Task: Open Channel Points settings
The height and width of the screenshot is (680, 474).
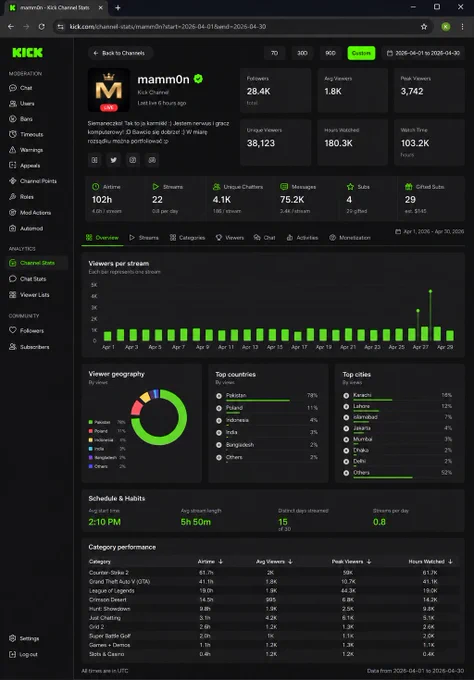Action: [x=33, y=181]
